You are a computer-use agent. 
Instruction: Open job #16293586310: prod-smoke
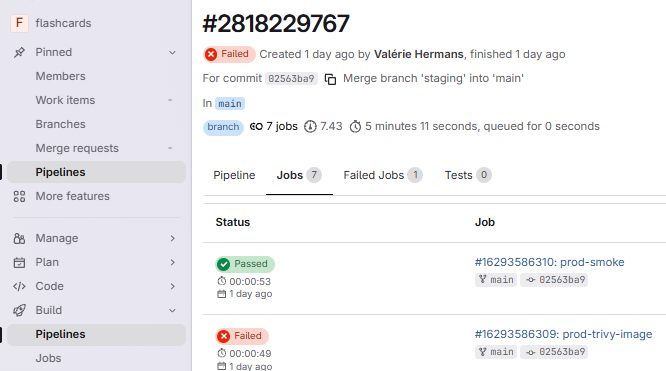(x=550, y=262)
